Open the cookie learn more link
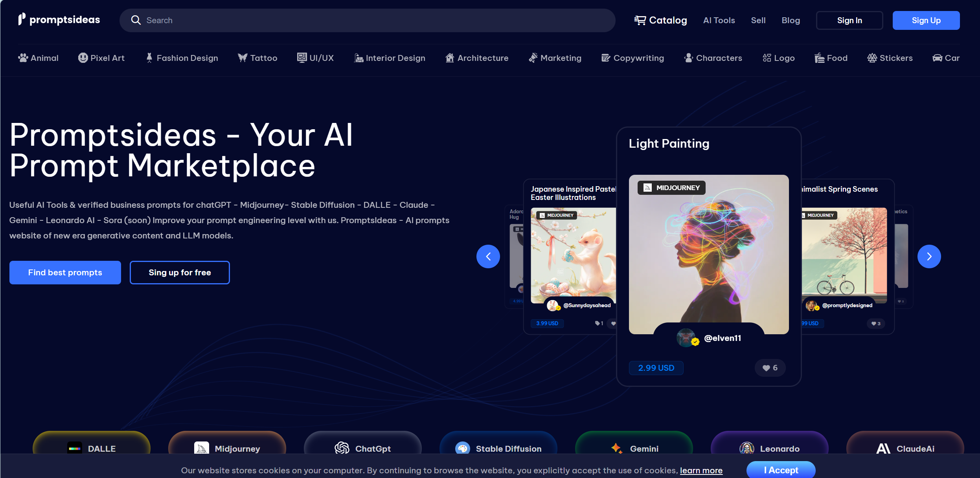The height and width of the screenshot is (478, 980). click(x=701, y=471)
